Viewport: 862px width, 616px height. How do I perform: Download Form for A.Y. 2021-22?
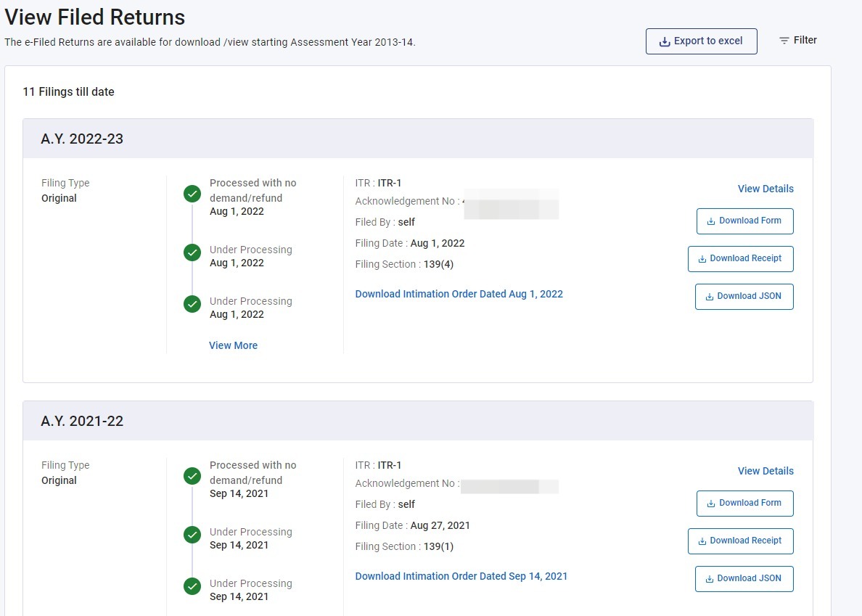tap(744, 504)
